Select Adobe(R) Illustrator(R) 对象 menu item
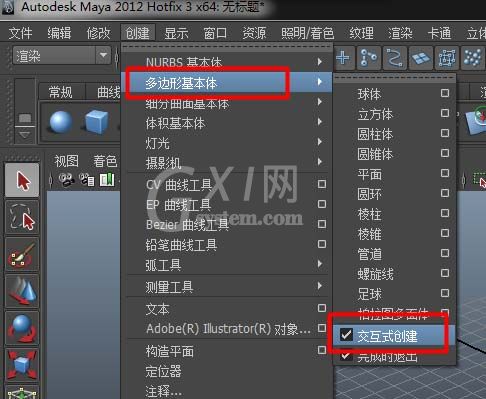 tap(227, 329)
